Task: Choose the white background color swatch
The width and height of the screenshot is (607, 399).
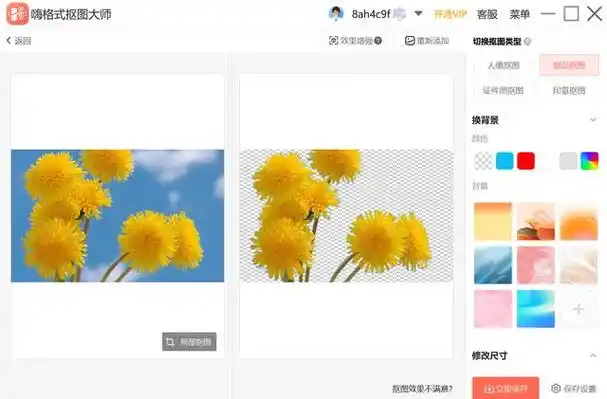Action: [547, 161]
